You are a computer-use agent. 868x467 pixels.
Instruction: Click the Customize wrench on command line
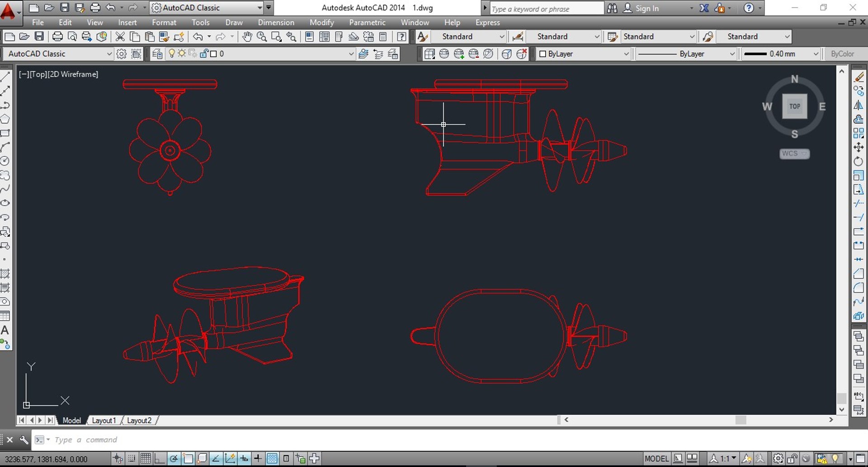[24, 439]
